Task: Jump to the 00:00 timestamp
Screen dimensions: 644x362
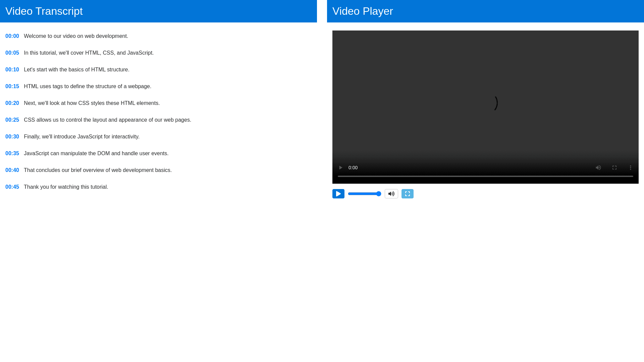Action: (12, 36)
